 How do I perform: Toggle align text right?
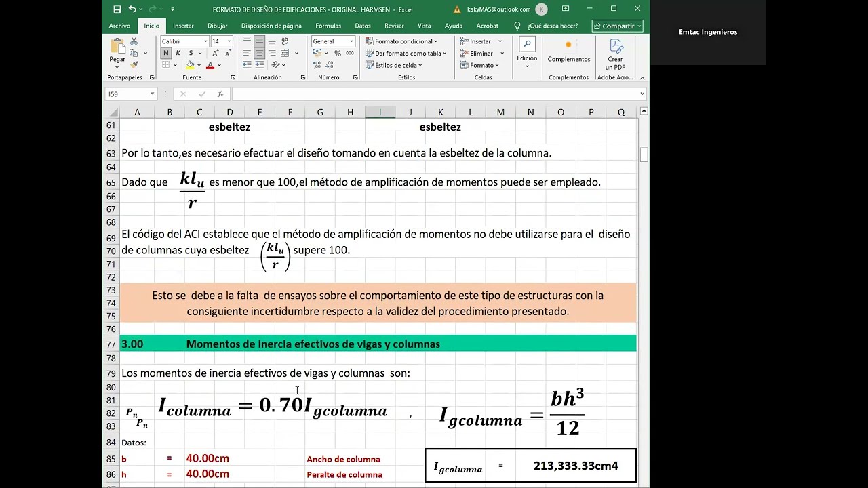click(271, 53)
